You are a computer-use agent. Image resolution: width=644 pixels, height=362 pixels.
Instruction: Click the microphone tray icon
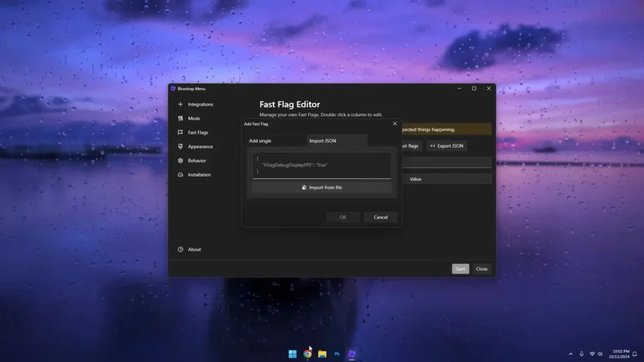point(581,354)
